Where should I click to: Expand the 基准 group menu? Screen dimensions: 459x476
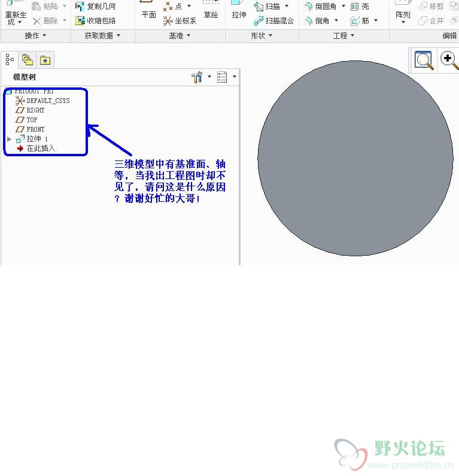[180, 36]
